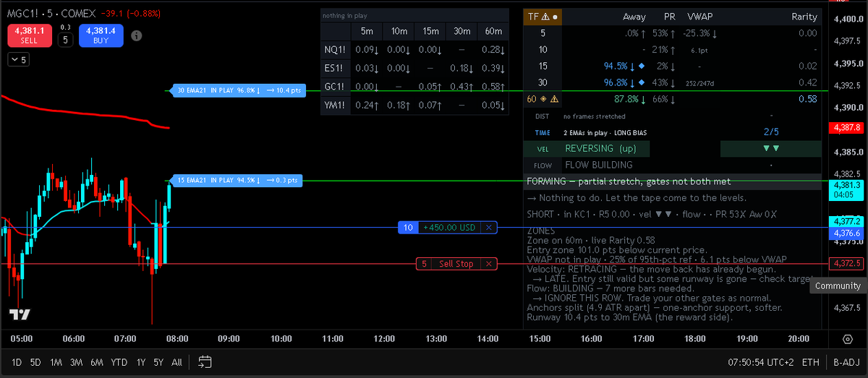Click the 0.58 rarity value in the 60 row

(808, 99)
